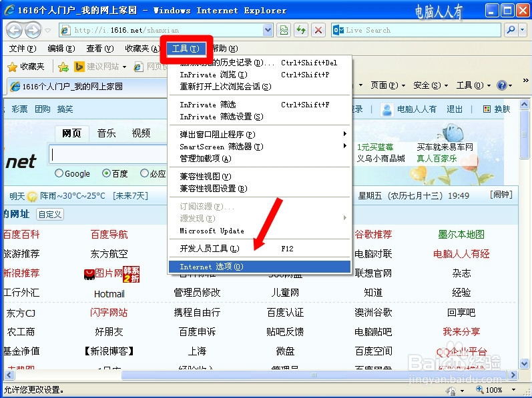Select the 百度 search radio button

107,173
